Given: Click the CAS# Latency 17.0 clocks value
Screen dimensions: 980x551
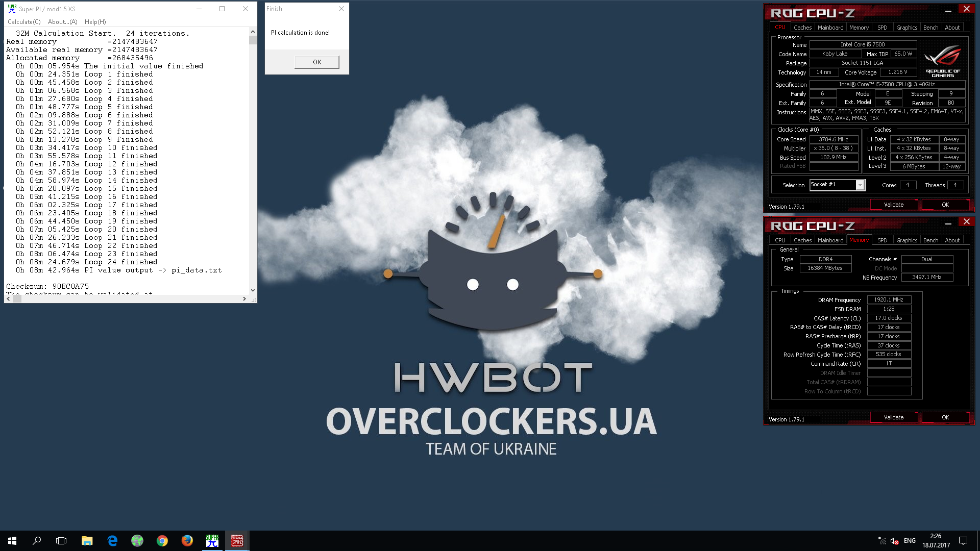Looking at the screenshot, I should click(x=889, y=318).
